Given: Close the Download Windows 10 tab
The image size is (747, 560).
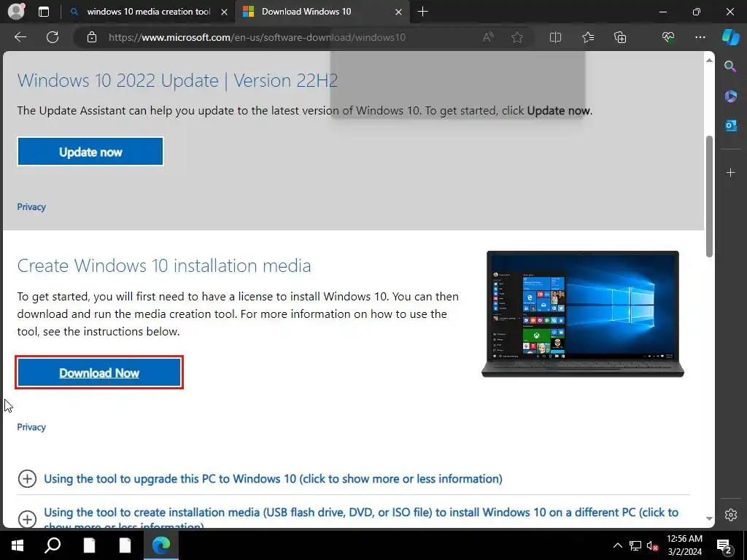Looking at the screenshot, I should coord(399,12).
